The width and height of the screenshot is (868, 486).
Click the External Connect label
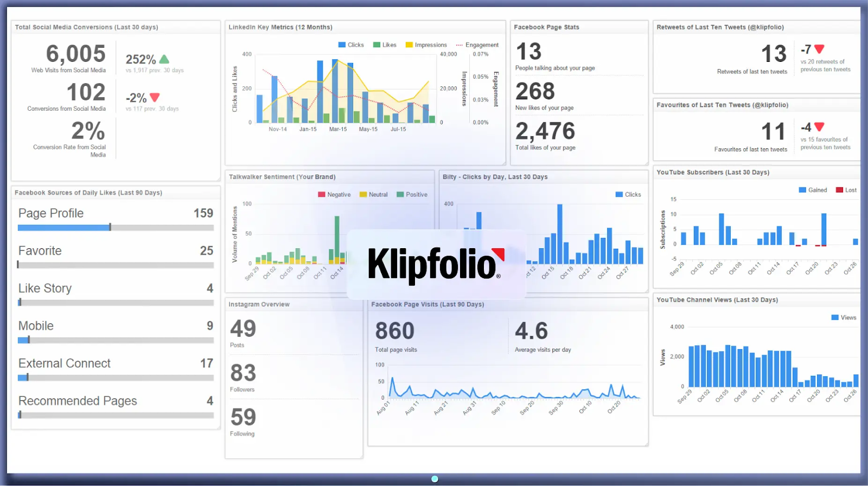point(65,363)
